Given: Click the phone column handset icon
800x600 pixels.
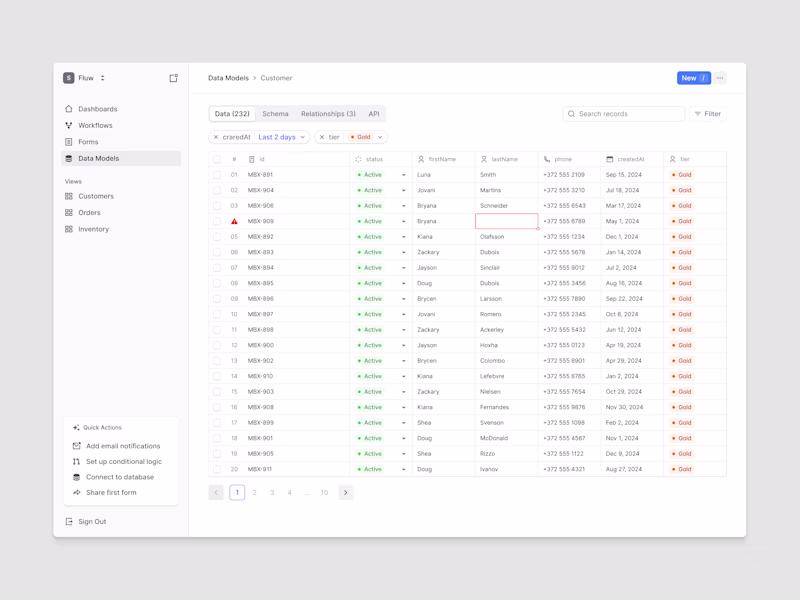Looking at the screenshot, I should [547, 159].
